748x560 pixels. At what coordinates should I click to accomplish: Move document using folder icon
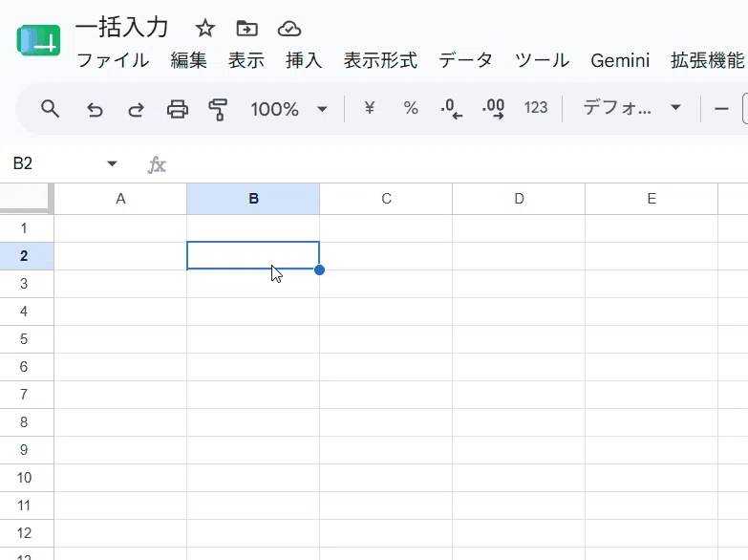click(247, 29)
